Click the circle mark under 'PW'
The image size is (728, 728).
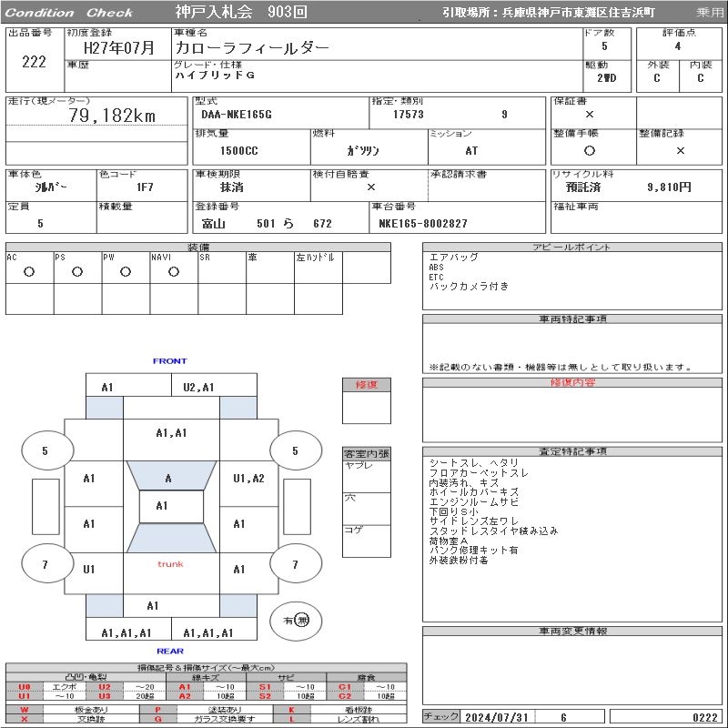(x=126, y=272)
